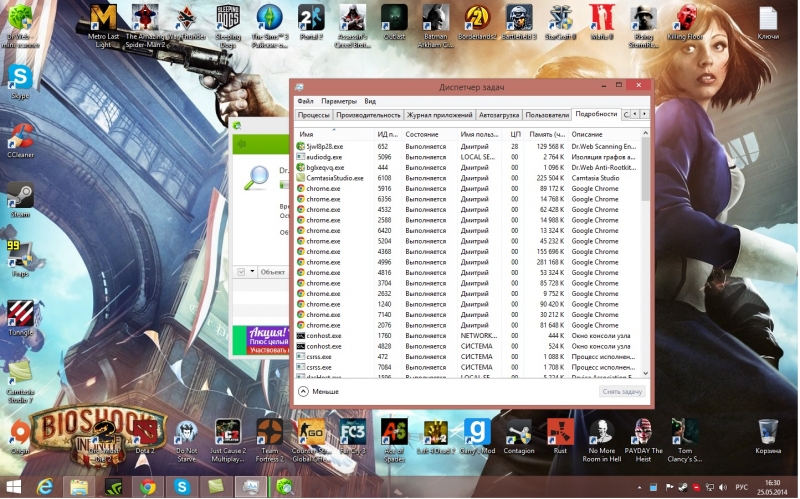Launch Killing Floor shortcut

[x=685, y=23]
